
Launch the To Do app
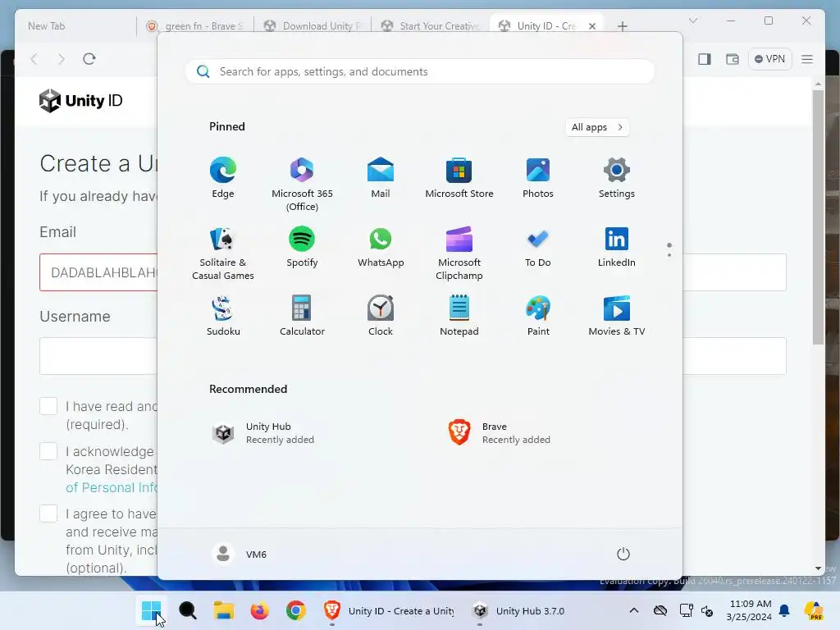coord(538,247)
